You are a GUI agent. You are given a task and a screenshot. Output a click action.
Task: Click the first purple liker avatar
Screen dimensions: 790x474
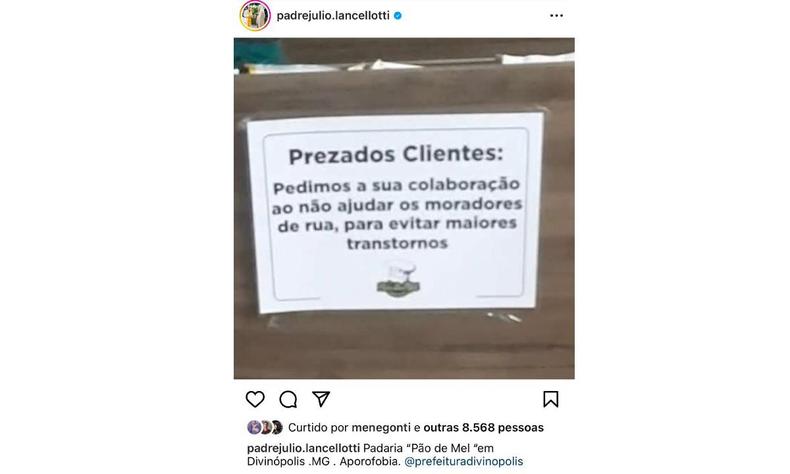tap(254, 428)
